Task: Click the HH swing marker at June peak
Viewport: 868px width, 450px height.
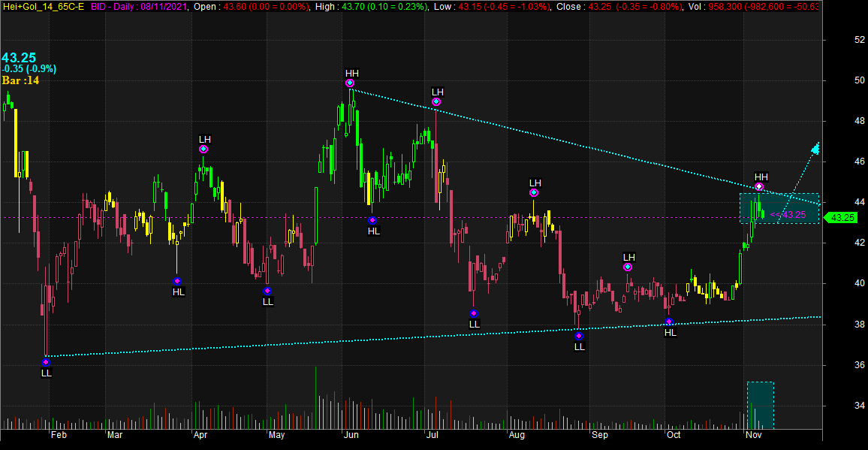Action: click(x=350, y=83)
